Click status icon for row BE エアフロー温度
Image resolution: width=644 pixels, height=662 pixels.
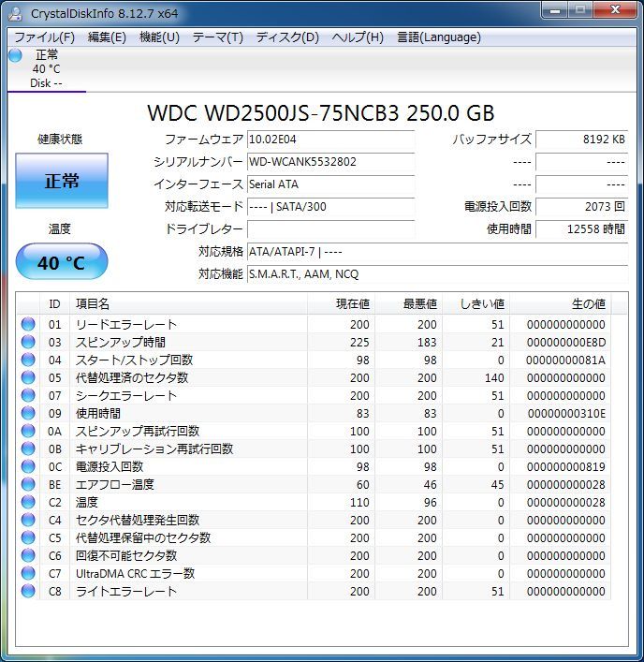pos(28,484)
